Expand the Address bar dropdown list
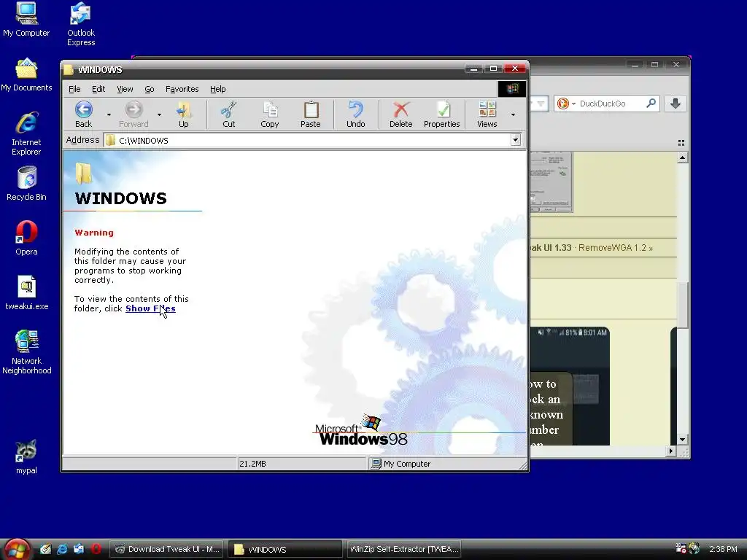Screen dimensions: 747x560 pos(515,140)
